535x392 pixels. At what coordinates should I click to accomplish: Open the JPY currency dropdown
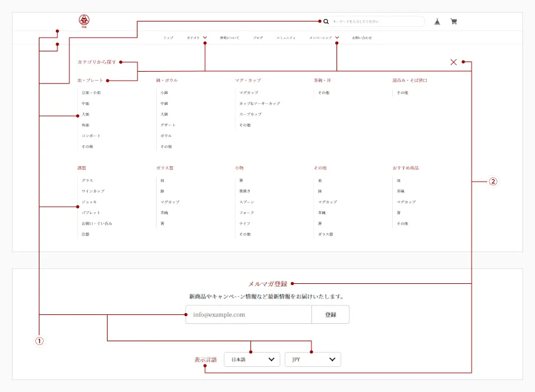(x=313, y=359)
